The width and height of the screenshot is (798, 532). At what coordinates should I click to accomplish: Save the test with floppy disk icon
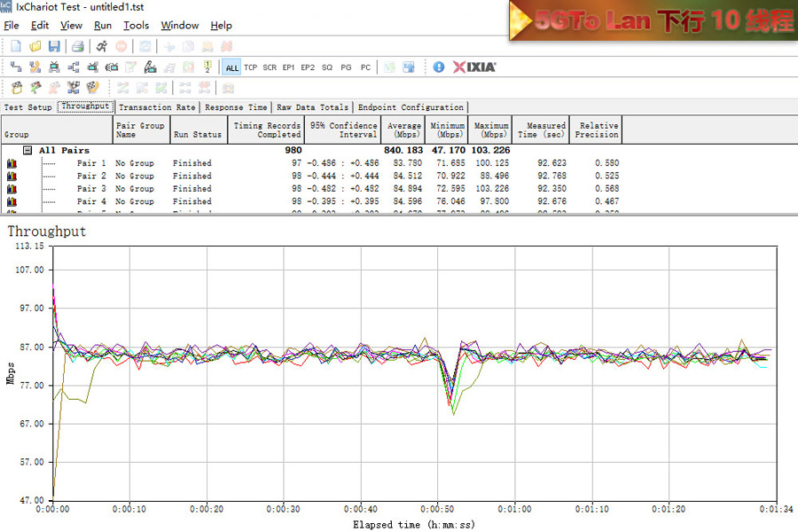click(x=54, y=46)
